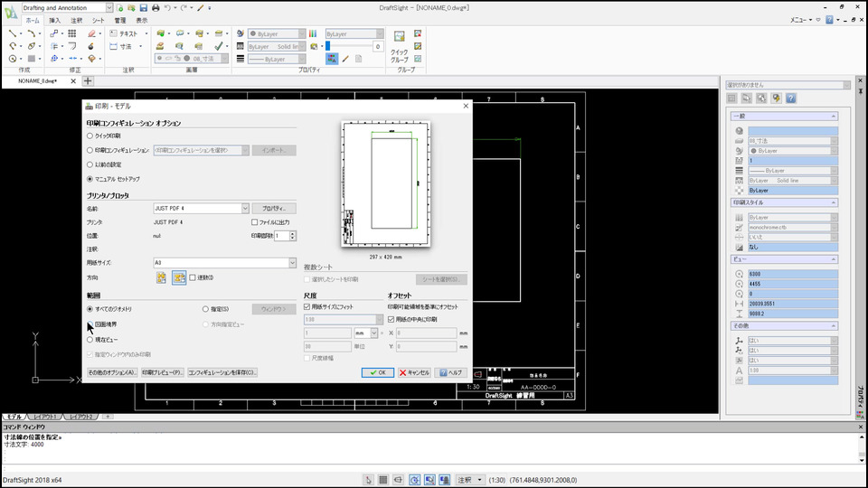This screenshot has width=868, height=488.
Task: Click the 印刷プレビュー button
Action: click(162, 372)
